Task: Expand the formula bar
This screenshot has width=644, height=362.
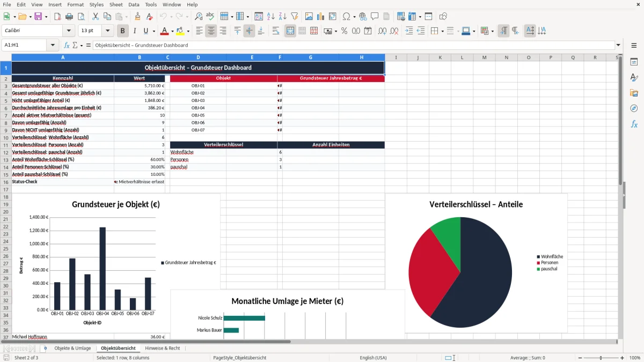Action: pos(618,46)
